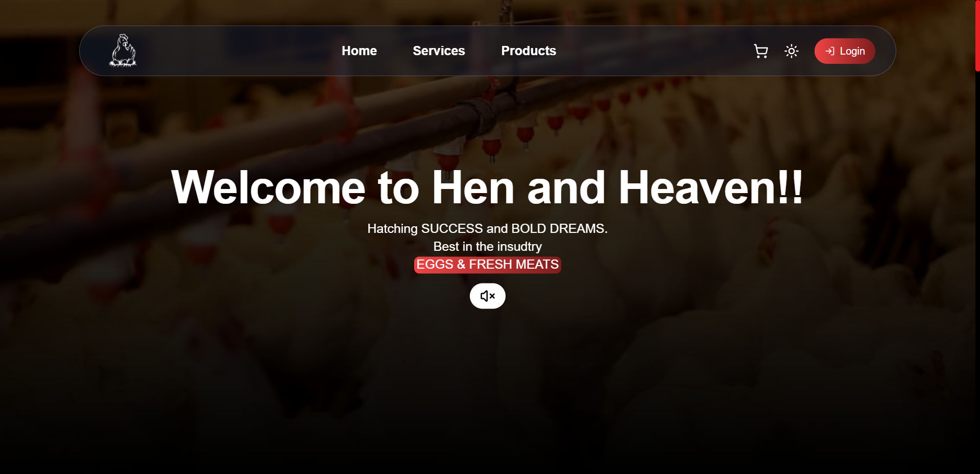The width and height of the screenshot is (980, 474).
Task: Unmute the background video sound
Action: pyautogui.click(x=488, y=296)
